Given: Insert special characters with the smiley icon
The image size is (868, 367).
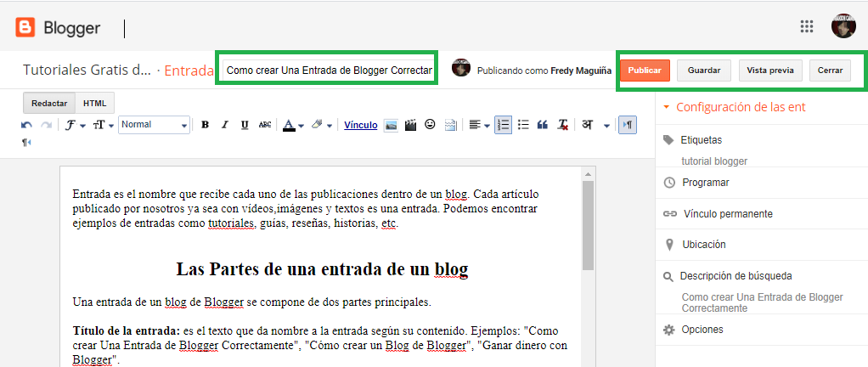Looking at the screenshot, I should coord(430,125).
